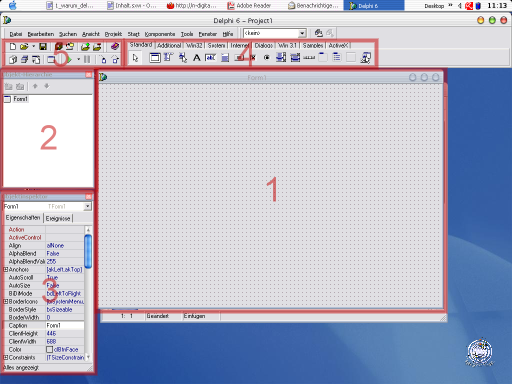Select the RadioButton component icon
Screen dimensions: 512x384
[266, 58]
